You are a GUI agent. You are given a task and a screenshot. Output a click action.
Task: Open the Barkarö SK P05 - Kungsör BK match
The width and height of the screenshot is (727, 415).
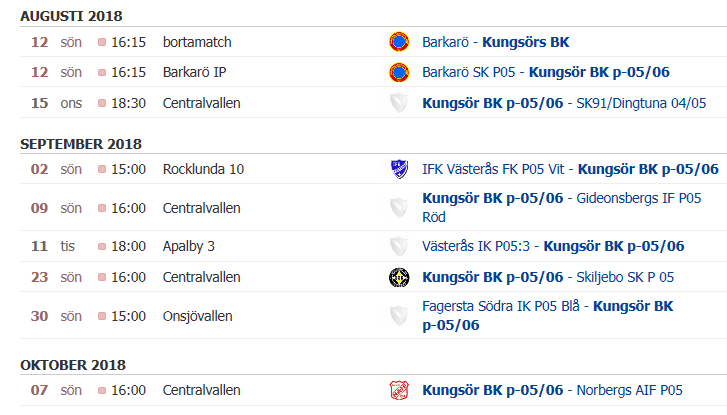tap(546, 72)
